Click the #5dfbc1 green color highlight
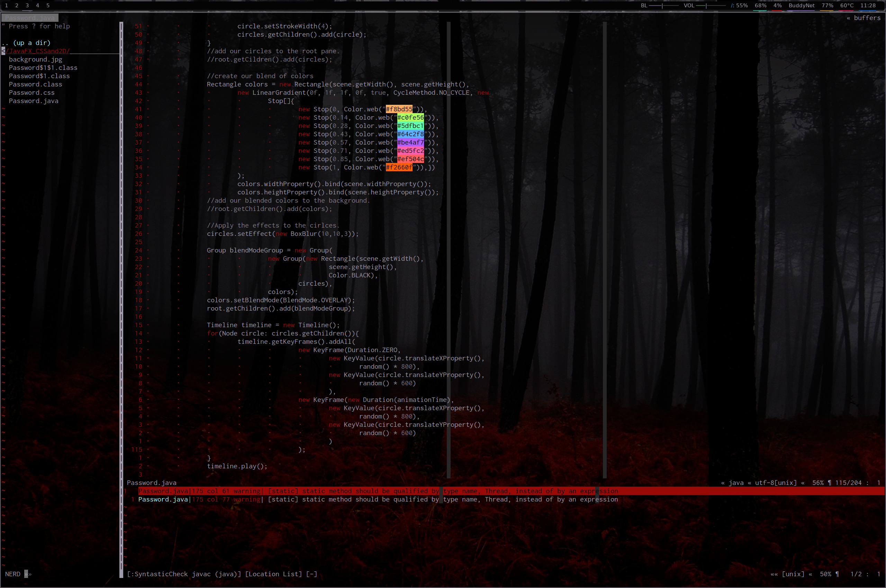 [x=410, y=126]
